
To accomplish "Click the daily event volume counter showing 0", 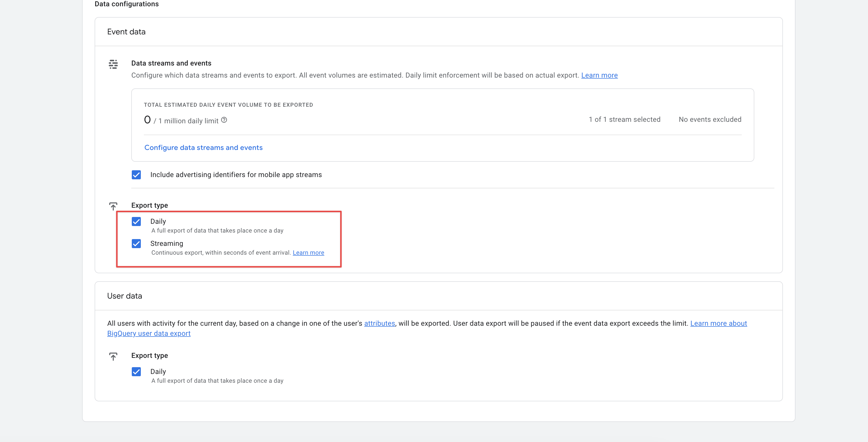I will [147, 119].
